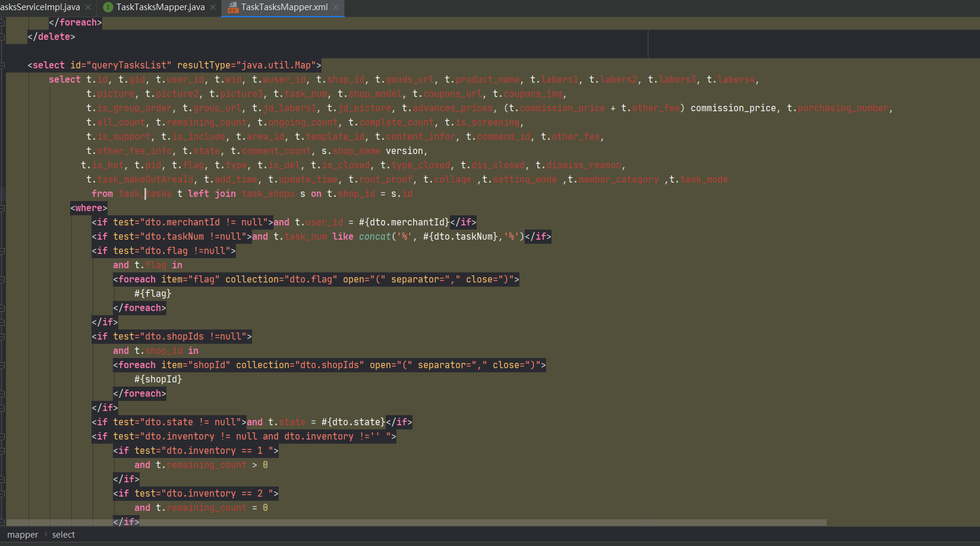The height and width of the screenshot is (546, 980).
Task: Switch to the TaskTasksMapper.java tab
Action: (160, 7)
